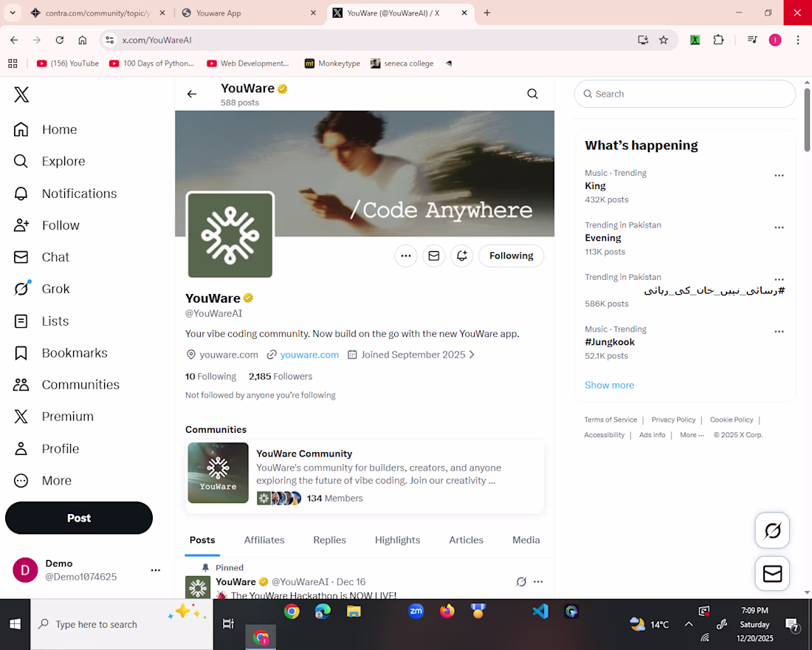812x650 pixels.
Task: Turn on post notifications bell icon
Action: pos(462,256)
